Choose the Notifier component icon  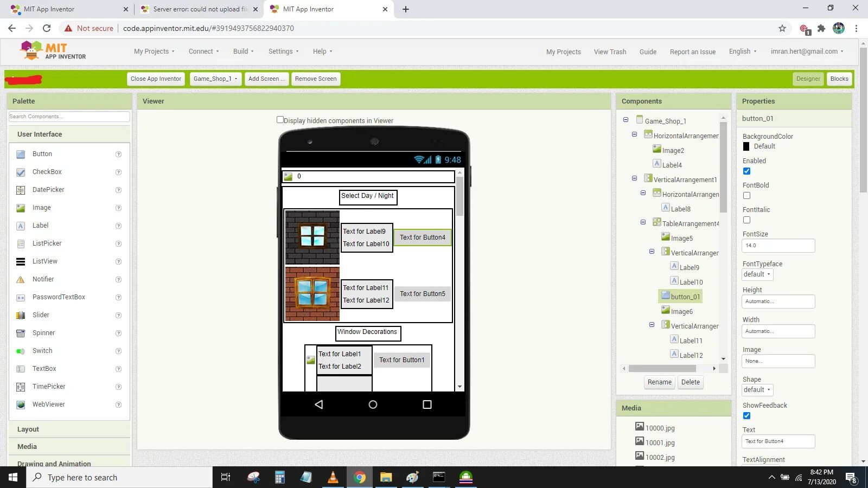(x=20, y=279)
